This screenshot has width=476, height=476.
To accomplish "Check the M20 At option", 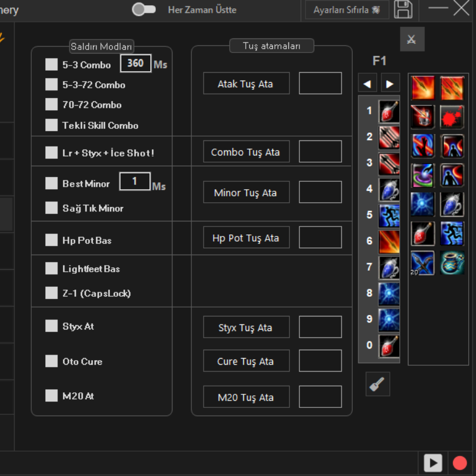I will click(x=51, y=395).
